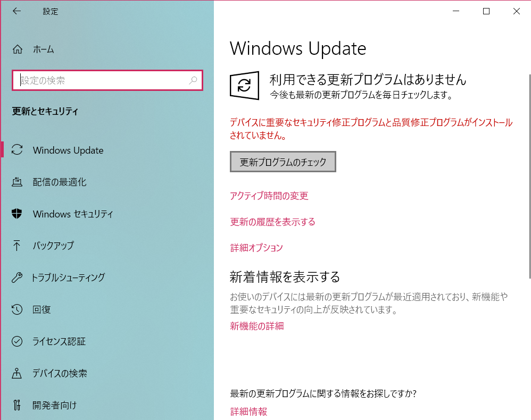Minimize the 設定 window
Image resolution: width=531 pixels, height=420 pixels.
tap(456, 11)
